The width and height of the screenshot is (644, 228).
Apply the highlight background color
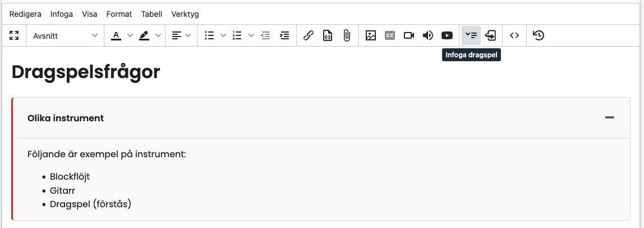click(x=144, y=35)
